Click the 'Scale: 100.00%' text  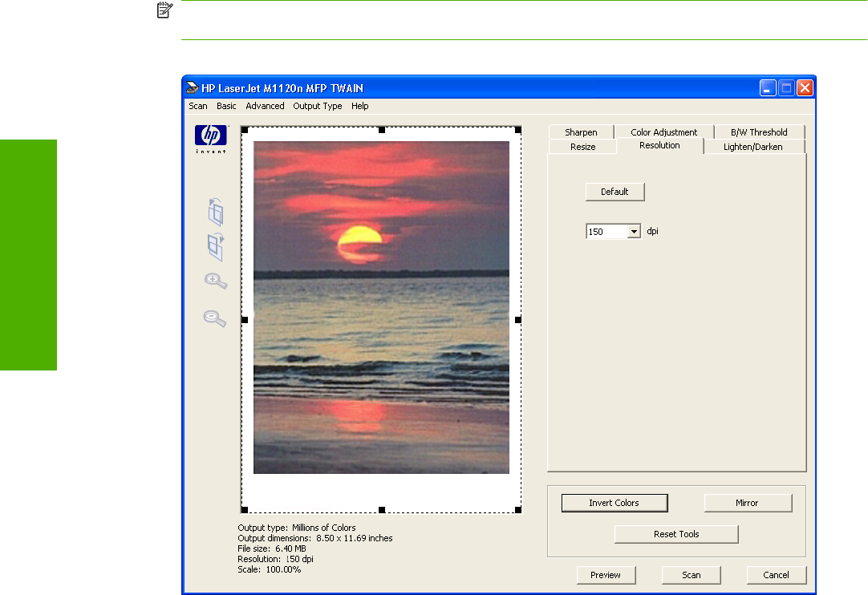(270, 569)
